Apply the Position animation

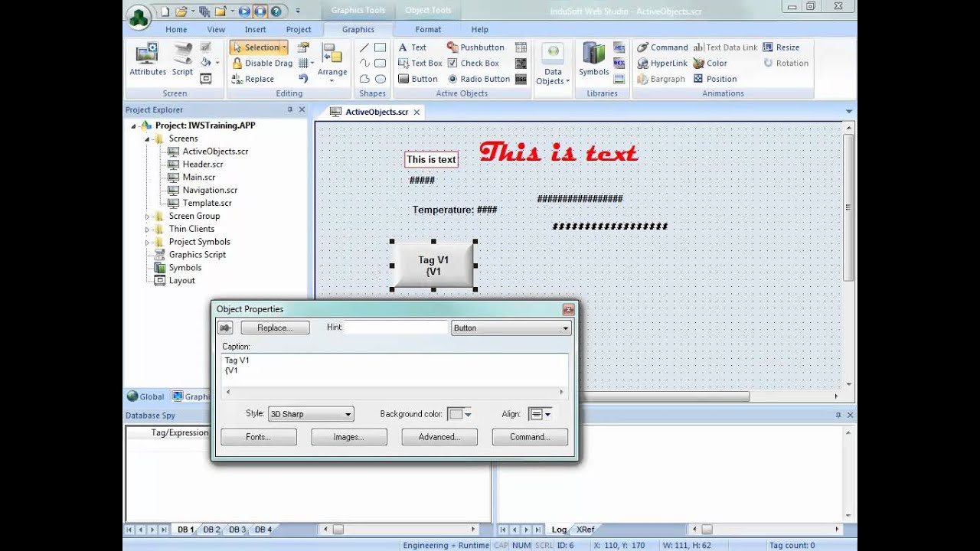tap(714, 79)
